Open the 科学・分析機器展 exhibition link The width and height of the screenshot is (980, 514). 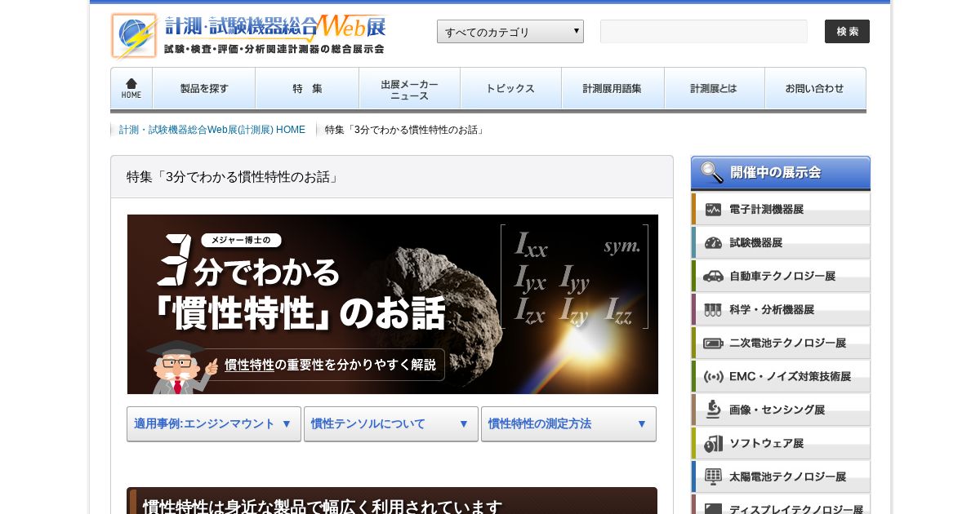[781, 309]
